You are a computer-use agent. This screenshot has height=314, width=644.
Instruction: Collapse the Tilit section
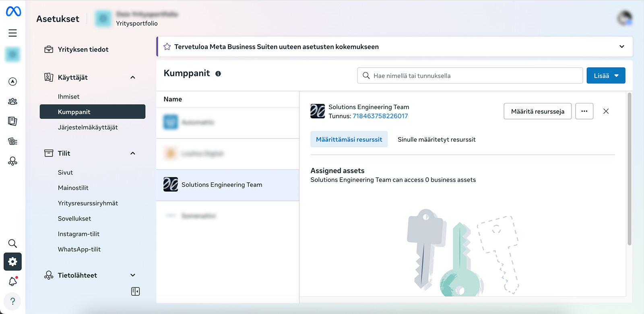click(x=133, y=153)
